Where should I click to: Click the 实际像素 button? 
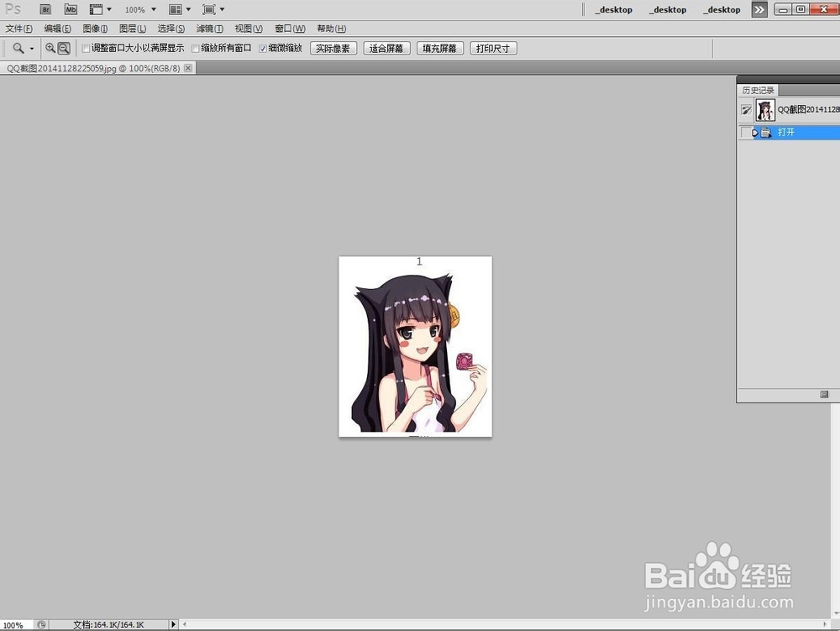pos(333,48)
